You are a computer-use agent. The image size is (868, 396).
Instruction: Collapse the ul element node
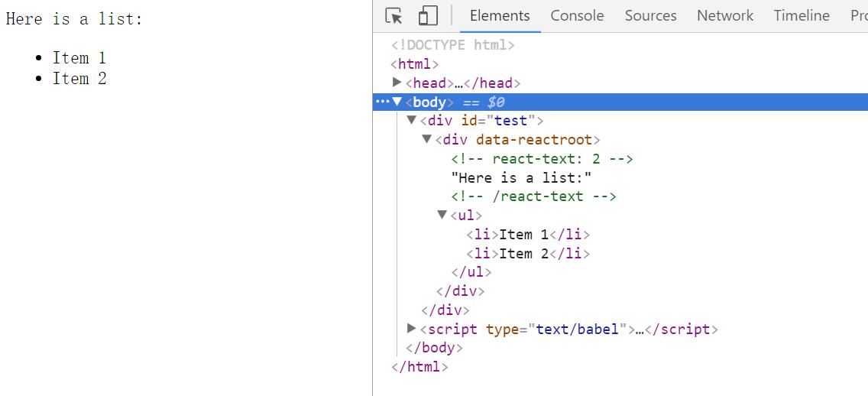(x=442, y=214)
